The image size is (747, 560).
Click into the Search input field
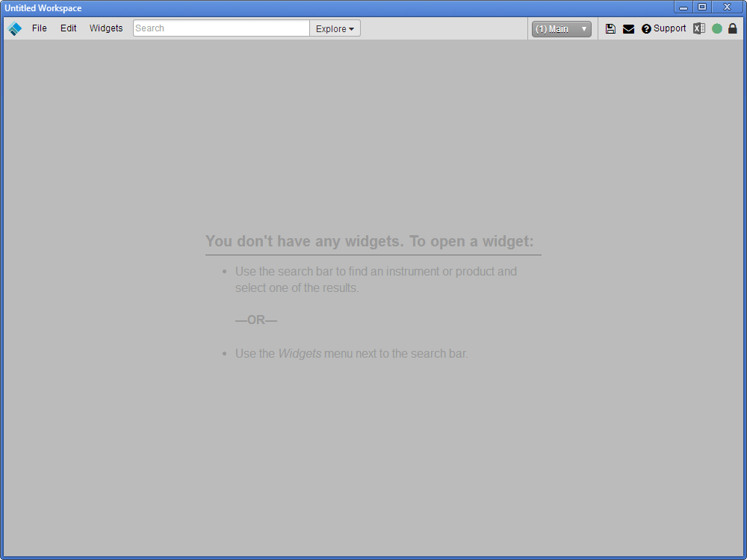pos(221,28)
